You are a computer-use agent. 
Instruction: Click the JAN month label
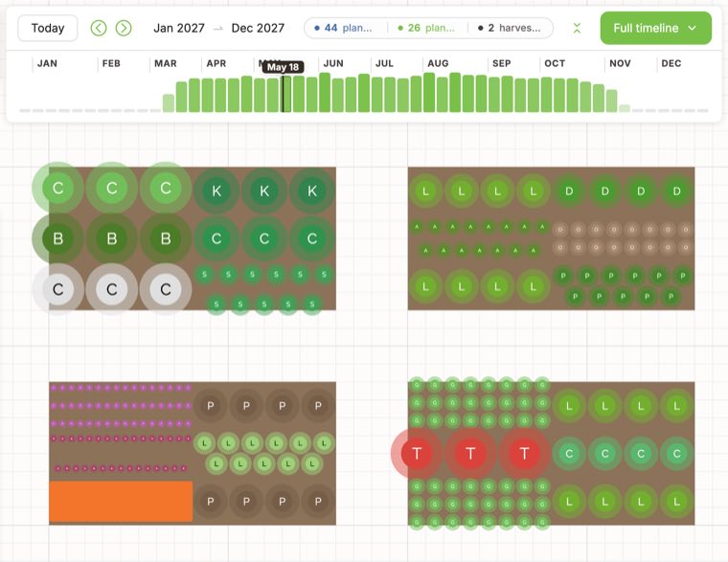click(47, 63)
